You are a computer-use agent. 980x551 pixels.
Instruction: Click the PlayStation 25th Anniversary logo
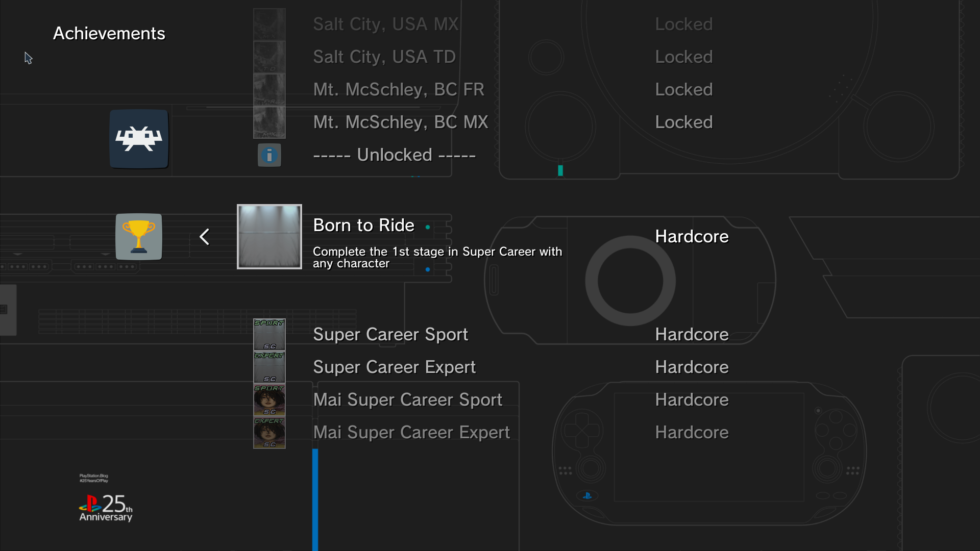[106, 508]
